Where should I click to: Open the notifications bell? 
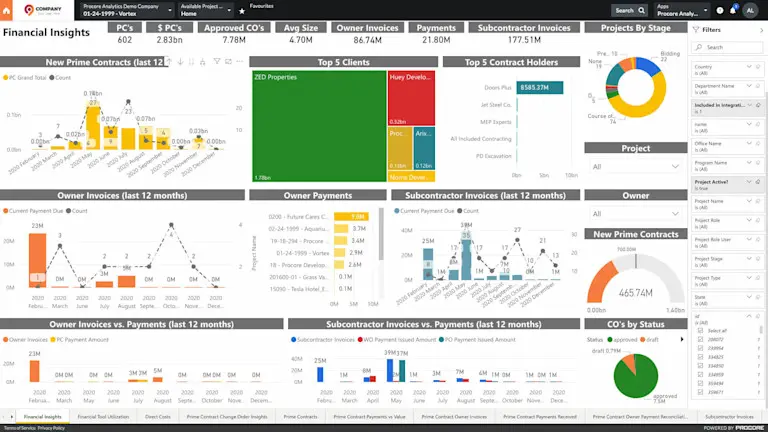(733, 10)
